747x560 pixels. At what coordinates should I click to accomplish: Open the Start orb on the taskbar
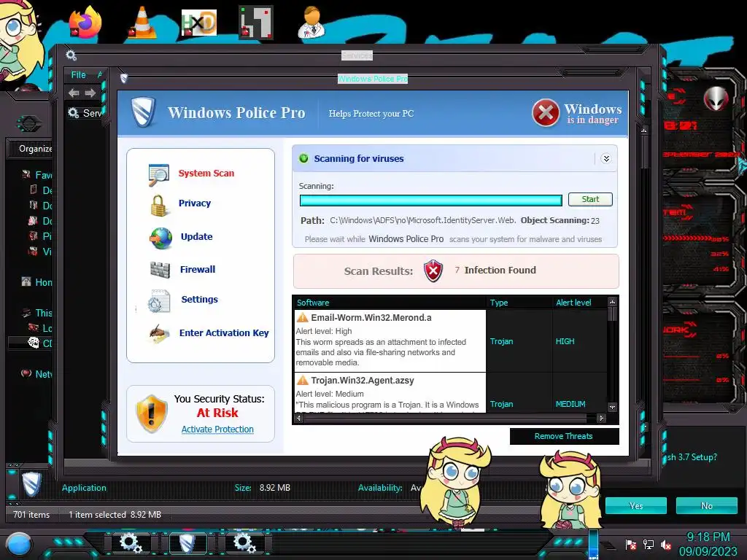(x=19, y=545)
